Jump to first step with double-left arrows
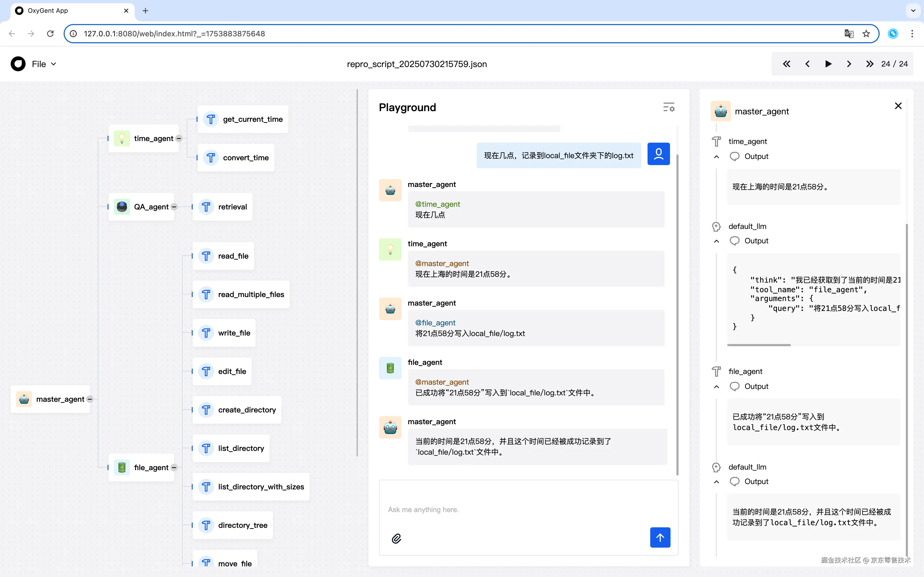The height and width of the screenshot is (577, 924). pyautogui.click(x=787, y=64)
